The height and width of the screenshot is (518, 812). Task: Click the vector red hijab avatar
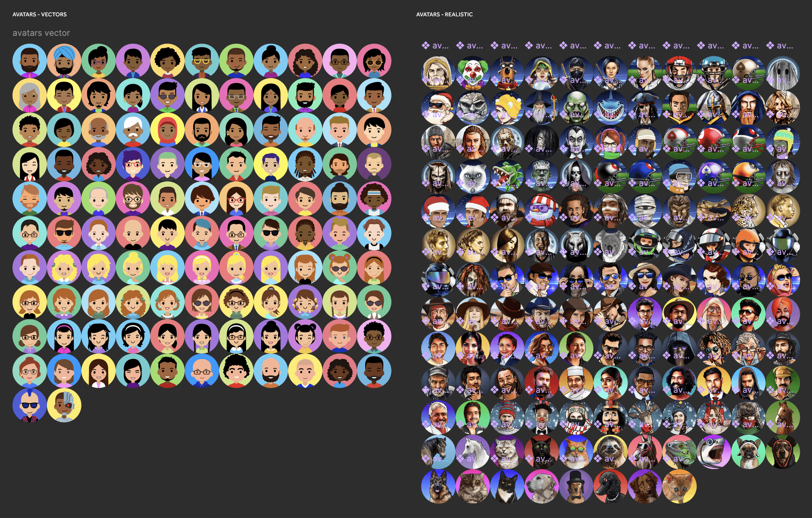[x=167, y=130]
